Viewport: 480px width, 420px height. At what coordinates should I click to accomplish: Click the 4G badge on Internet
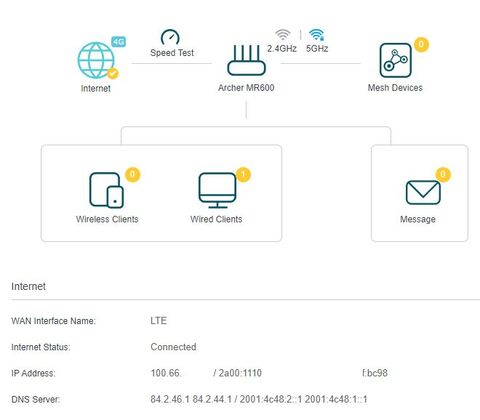(x=119, y=42)
